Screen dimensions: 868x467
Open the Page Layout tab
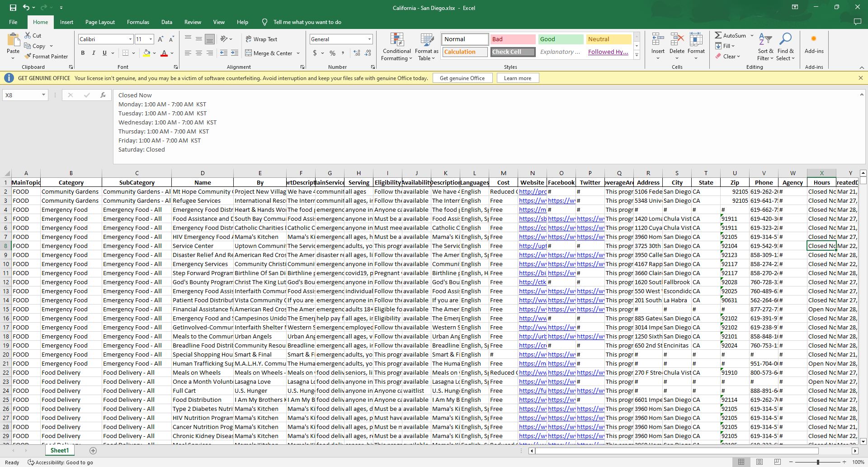click(x=100, y=22)
